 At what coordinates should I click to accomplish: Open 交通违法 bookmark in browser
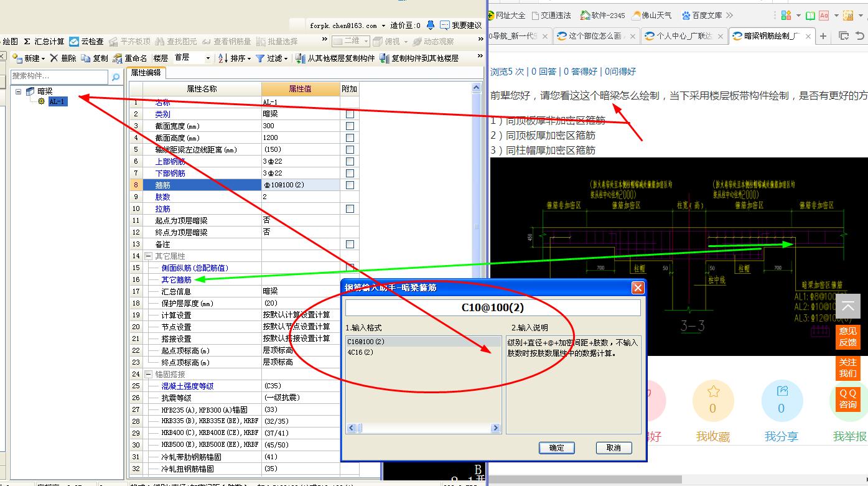click(551, 15)
